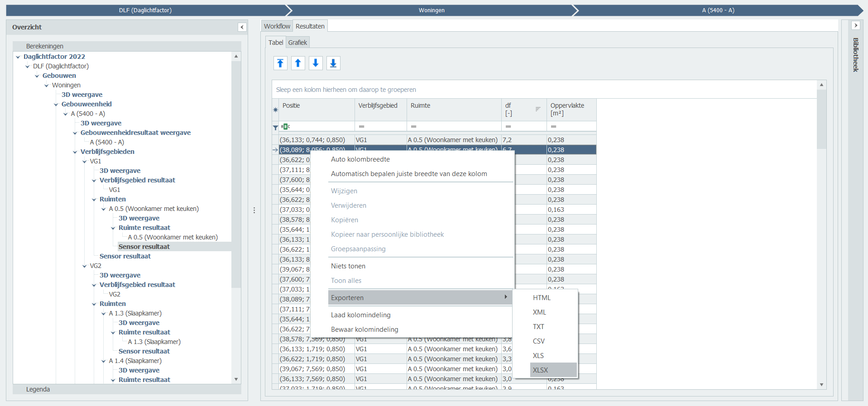868x406 pixels.
Task: Click the move-to-bottom arrow icon
Action: (x=333, y=63)
